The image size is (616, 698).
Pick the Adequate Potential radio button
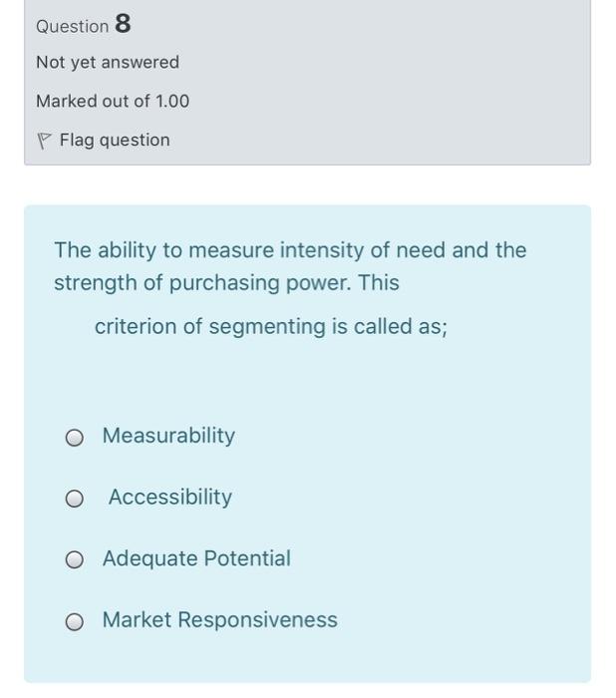75,559
